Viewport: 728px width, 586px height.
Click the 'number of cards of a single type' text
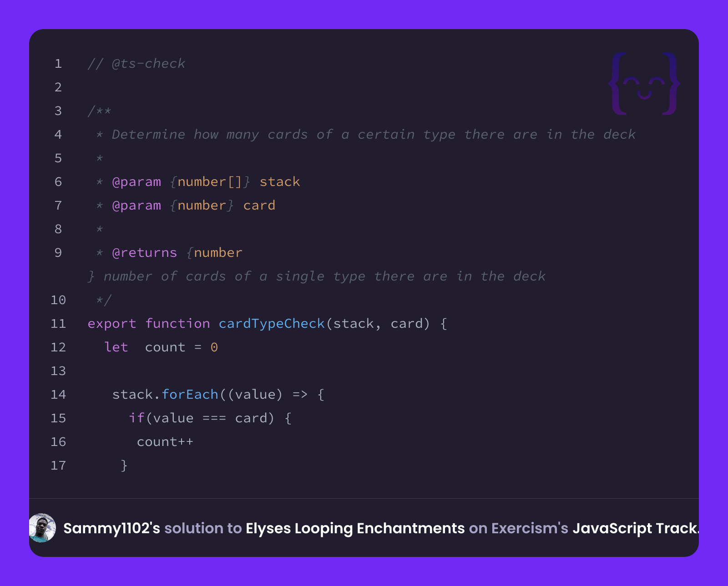[x=234, y=276]
